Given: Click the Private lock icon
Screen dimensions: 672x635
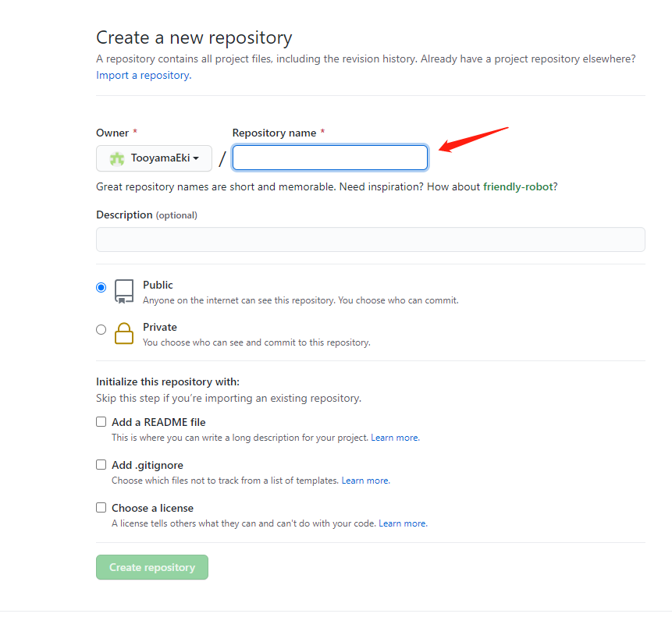Looking at the screenshot, I should [x=124, y=333].
